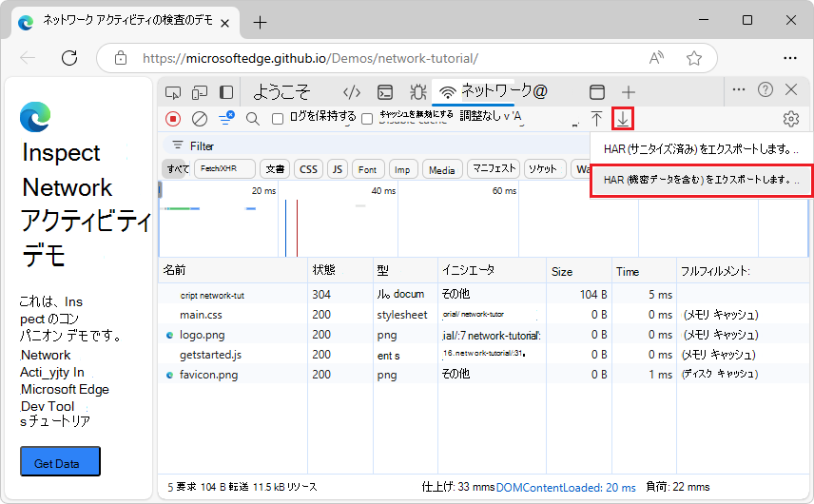Click the export HAR download arrow

623,119
